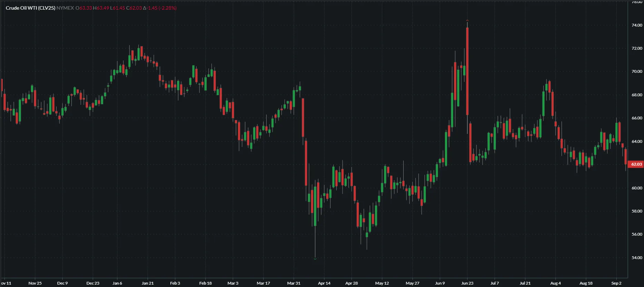Click the NYMEX exchange label
Viewport: 644px width, 287px height.
pos(65,8)
